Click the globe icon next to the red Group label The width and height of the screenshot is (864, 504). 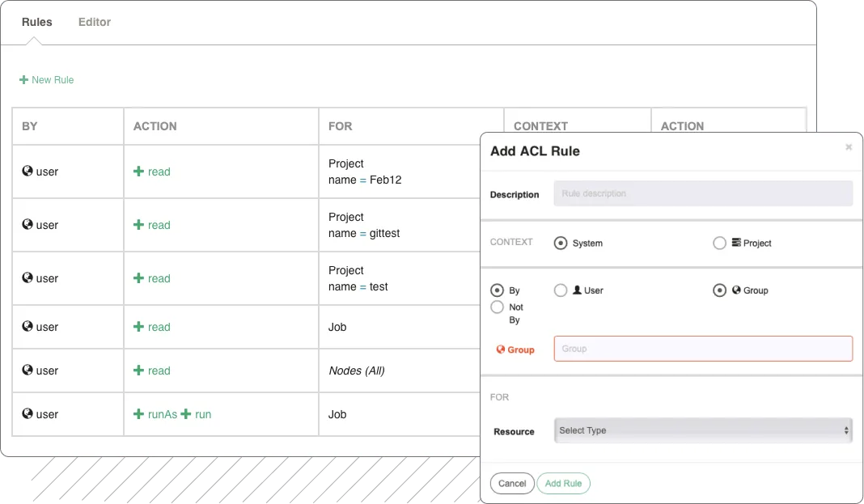[x=500, y=349]
